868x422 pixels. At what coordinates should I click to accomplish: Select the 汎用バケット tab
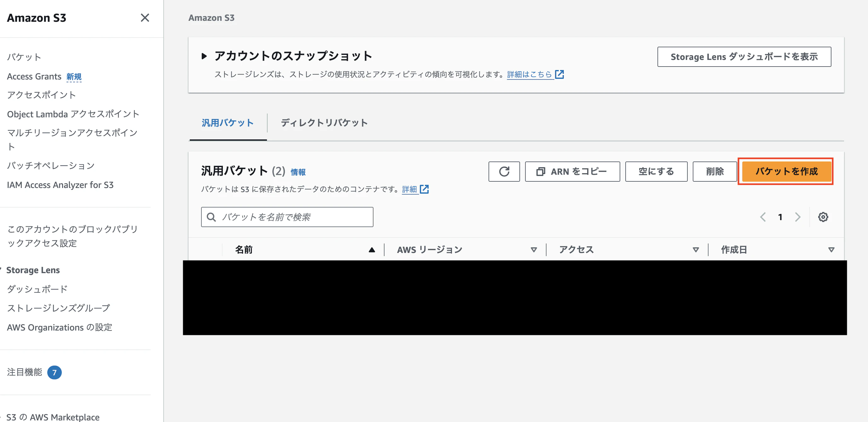[x=228, y=123]
